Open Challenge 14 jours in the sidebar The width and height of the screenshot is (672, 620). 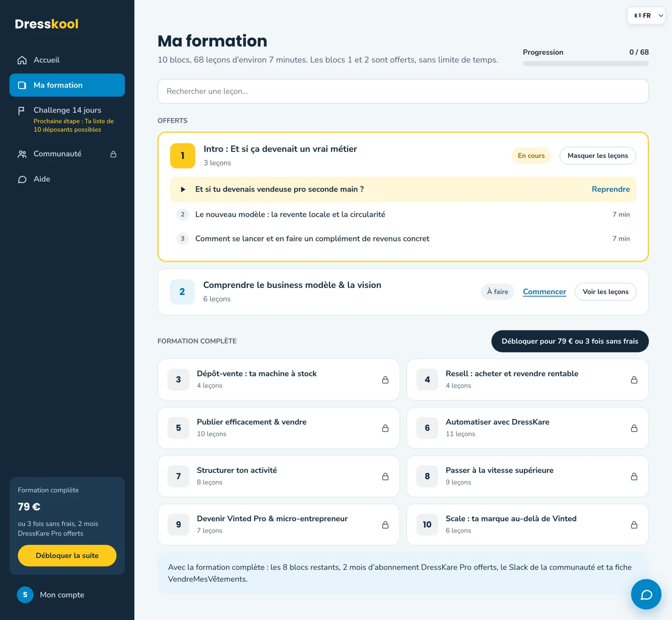(67, 119)
